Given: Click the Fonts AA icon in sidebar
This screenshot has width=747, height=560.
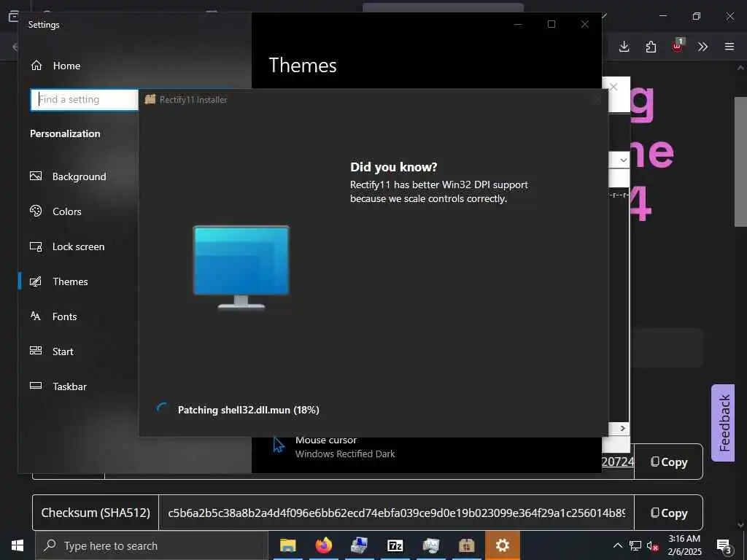Looking at the screenshot, I should (x=36, y=316).
